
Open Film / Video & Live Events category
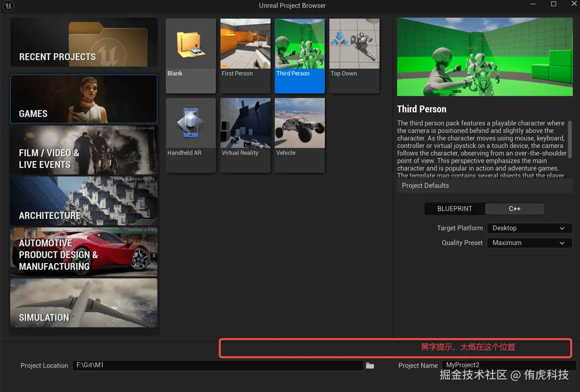point(84,150)
